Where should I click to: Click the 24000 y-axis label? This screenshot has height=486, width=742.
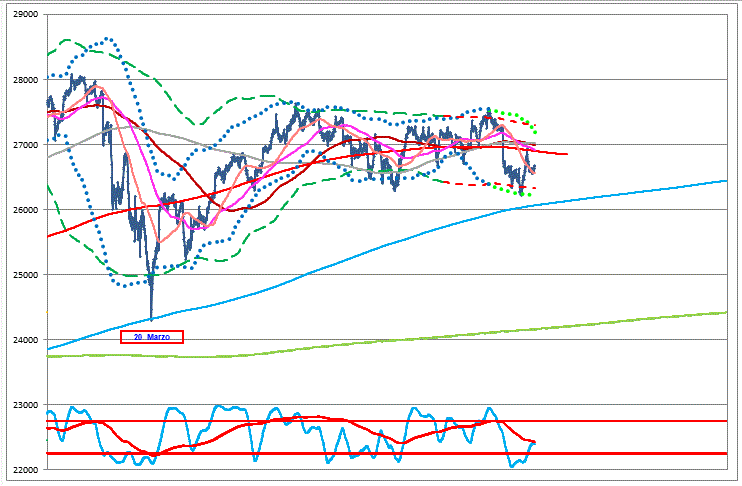[x=26, y=340]
